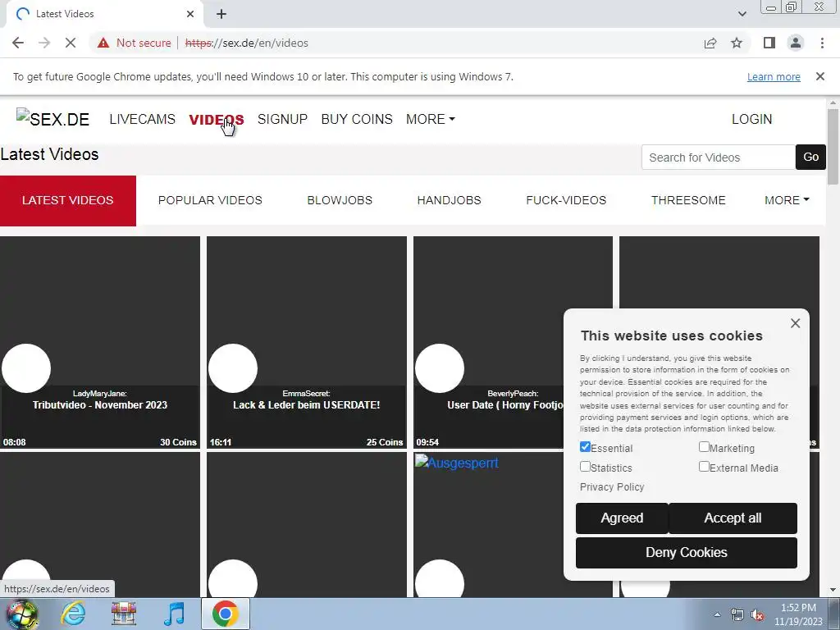Open the Chrome side panel icon

pos(769,43)
